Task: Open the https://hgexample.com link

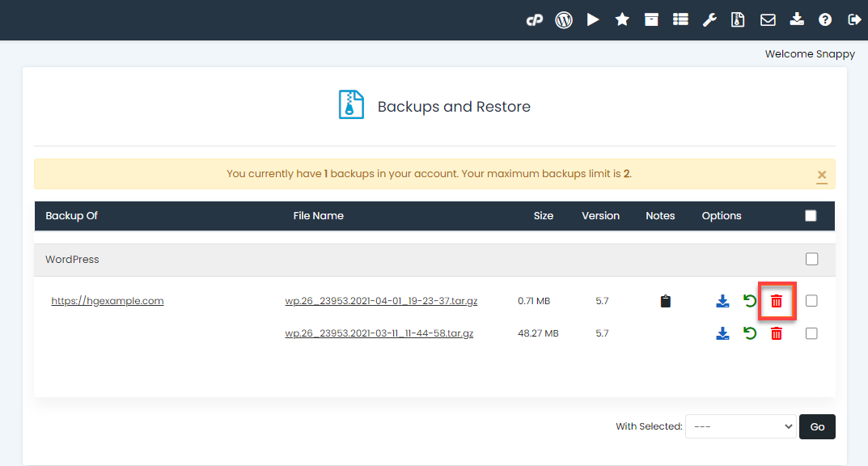Action: click(x=108, y=301)
